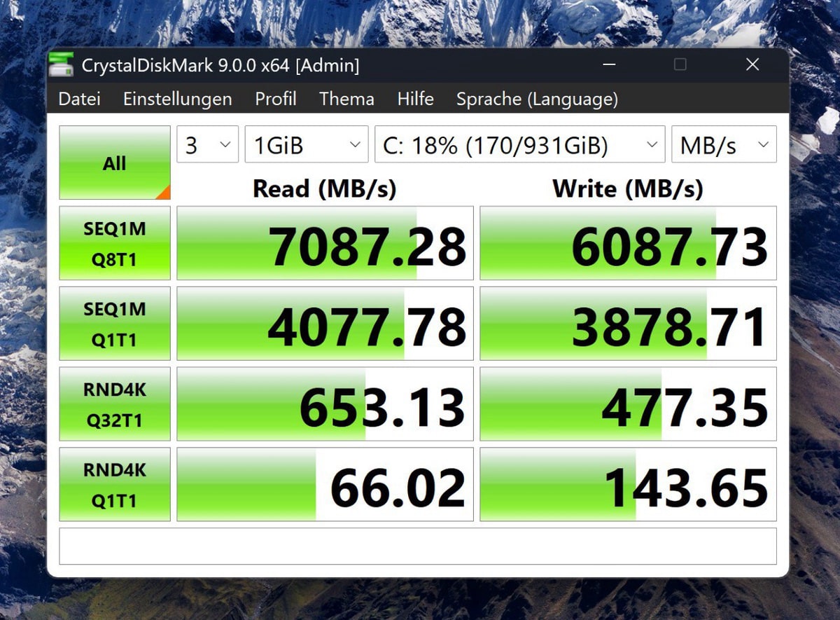Open the Einstellungen menu
840x620 pixels.
coord(177,99)
